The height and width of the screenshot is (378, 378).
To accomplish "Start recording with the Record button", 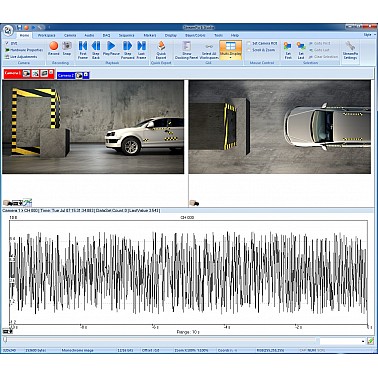I will tap(54, 49).
